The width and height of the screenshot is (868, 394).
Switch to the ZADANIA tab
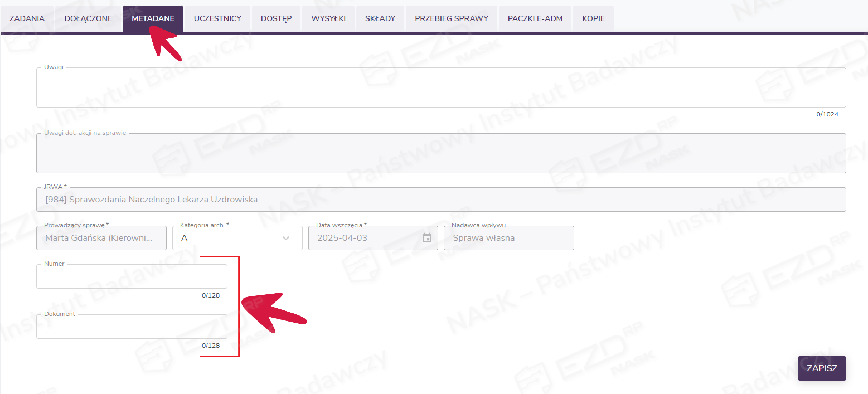[27, 19]
